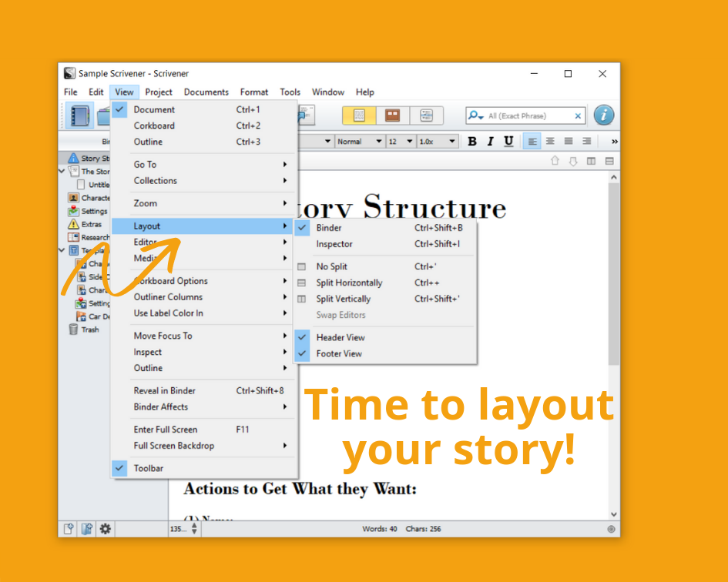
Task: Open the Documents menu
Action: coord(206,92)
